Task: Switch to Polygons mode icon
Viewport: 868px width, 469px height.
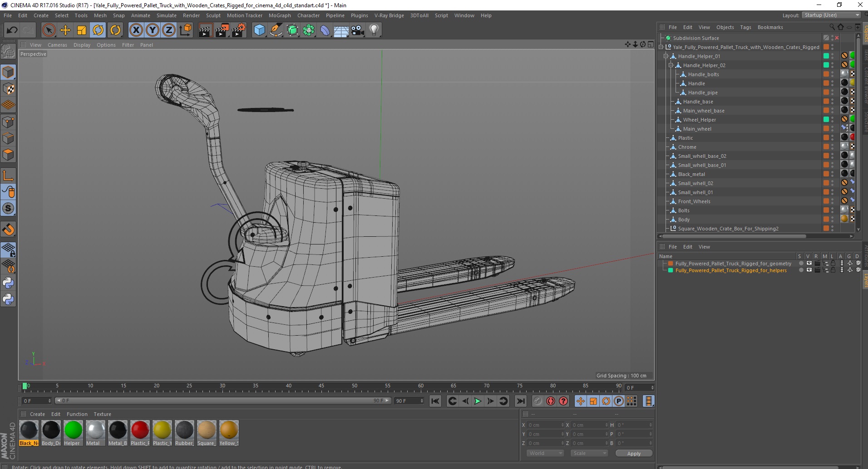Action: pyautogui.click(x=8, y=155)
